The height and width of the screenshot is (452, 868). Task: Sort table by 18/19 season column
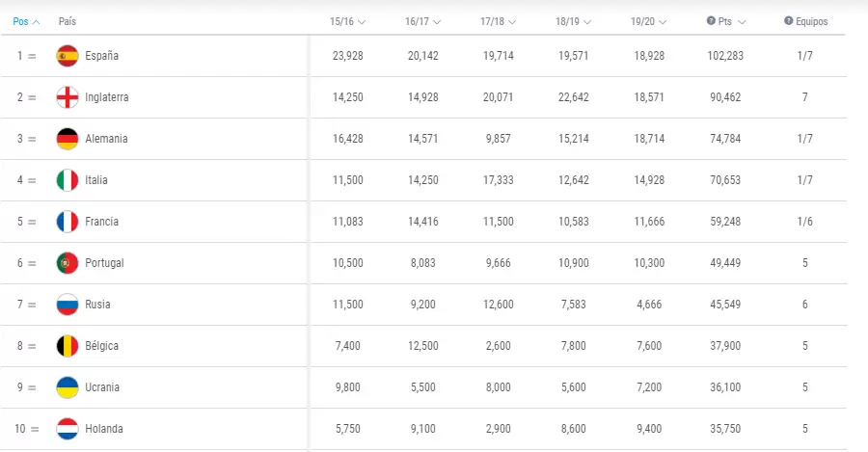[573, 21]
